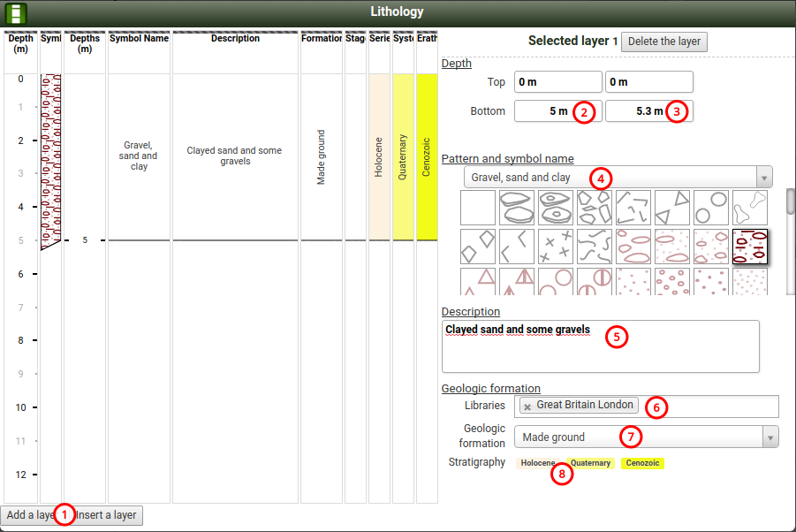The image size is (796, 532).
Task: Select the blank empty pattern tile
Action: pos(477,208)
